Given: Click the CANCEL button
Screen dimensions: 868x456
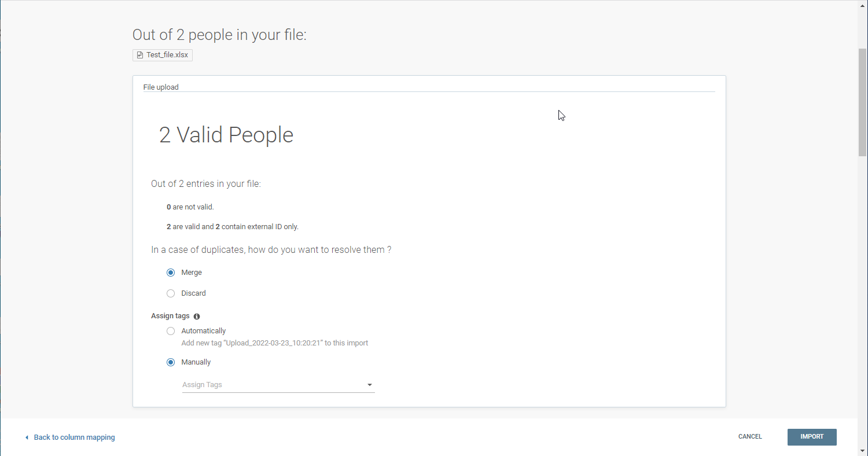Looking at the screenshot, I should 750,437.
